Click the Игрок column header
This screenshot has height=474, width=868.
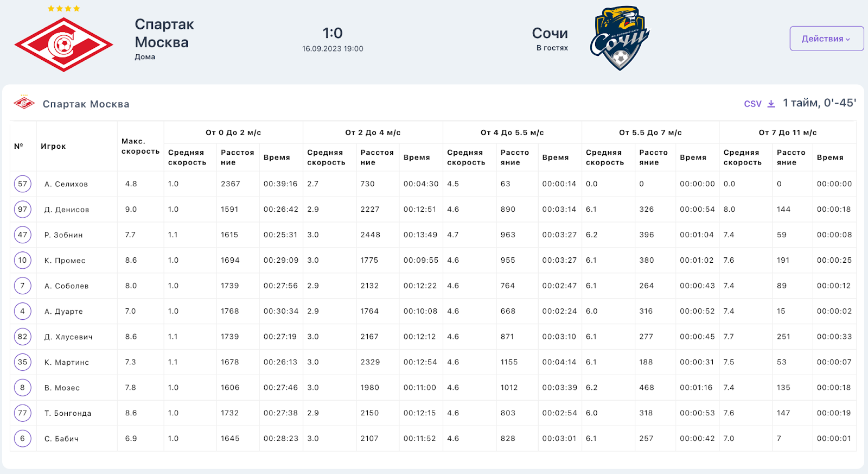coord(53,146)
